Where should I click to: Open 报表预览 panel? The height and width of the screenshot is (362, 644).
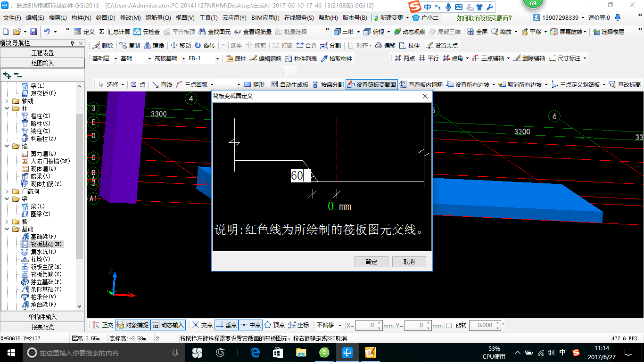point(42,327)
